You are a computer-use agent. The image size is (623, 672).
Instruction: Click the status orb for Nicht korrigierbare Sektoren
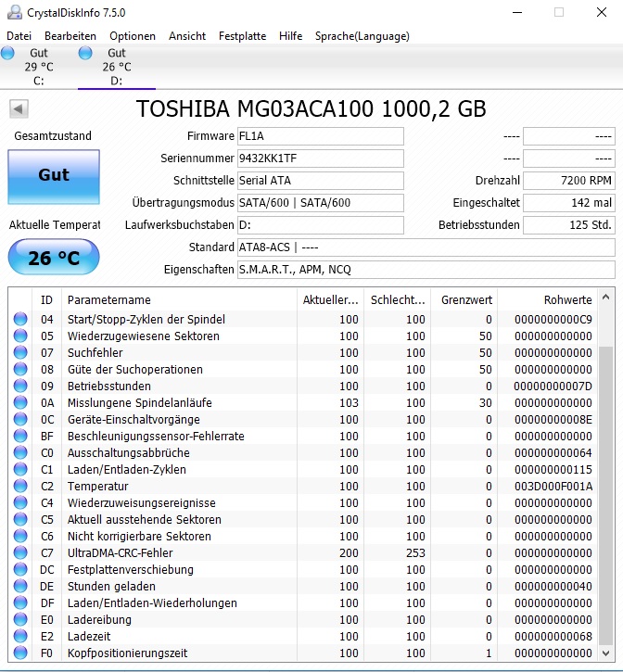click(20, 537)
